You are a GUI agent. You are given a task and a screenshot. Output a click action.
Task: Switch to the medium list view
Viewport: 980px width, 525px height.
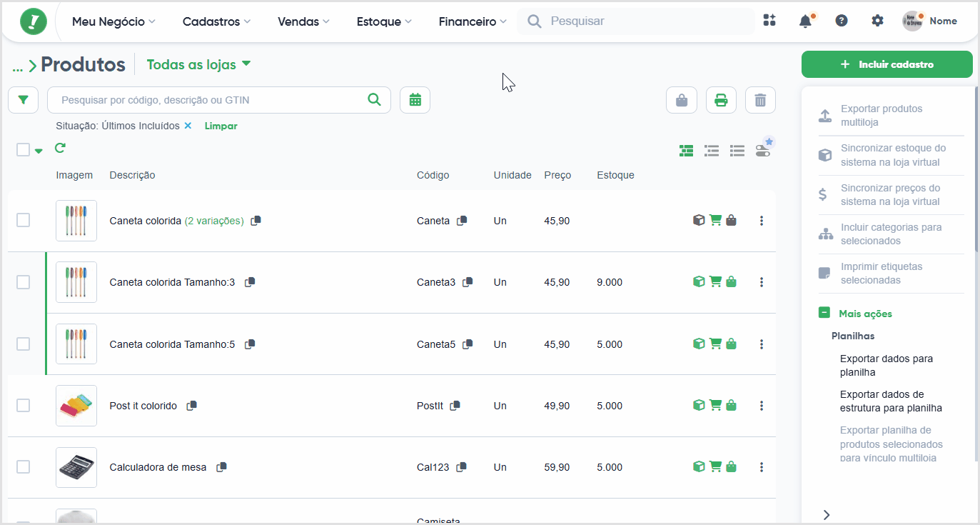pos(712,151)
